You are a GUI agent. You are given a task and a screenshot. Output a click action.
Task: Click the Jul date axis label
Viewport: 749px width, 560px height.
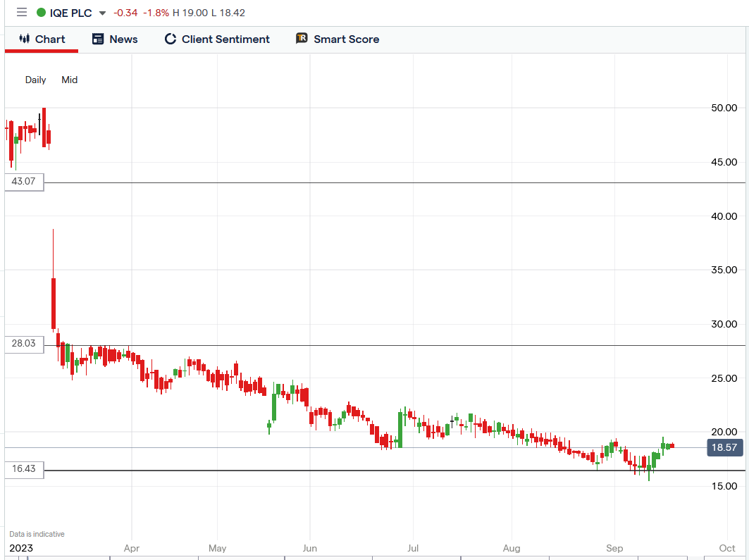(x=413, y=548)
